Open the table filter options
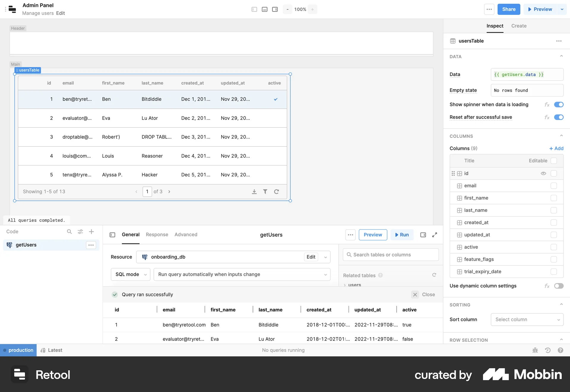 [265, 192]
